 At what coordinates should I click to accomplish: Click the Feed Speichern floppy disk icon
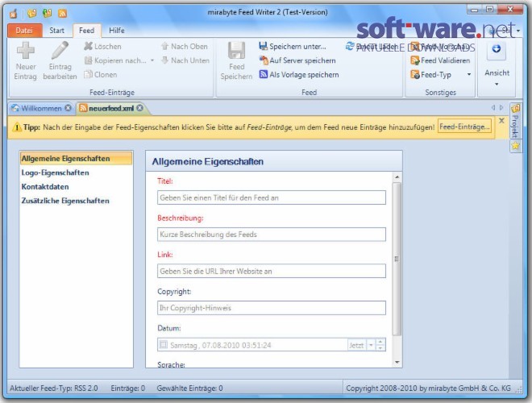[236, 50]
